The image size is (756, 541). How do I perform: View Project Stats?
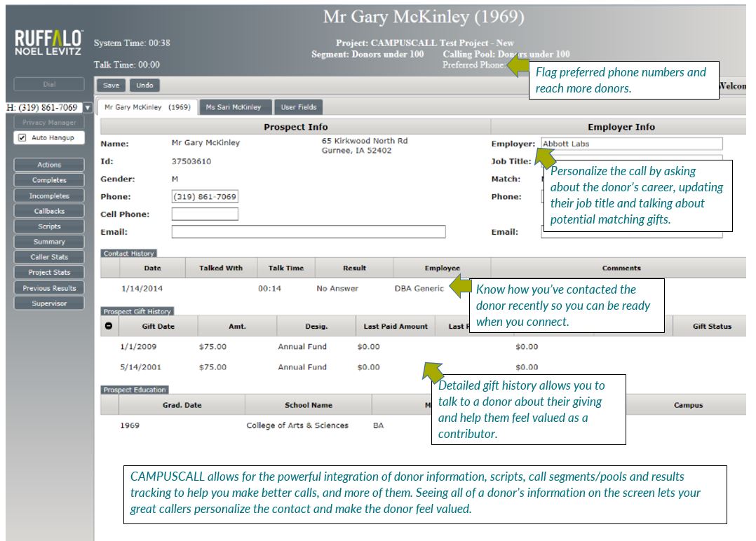tap(49, 273)
